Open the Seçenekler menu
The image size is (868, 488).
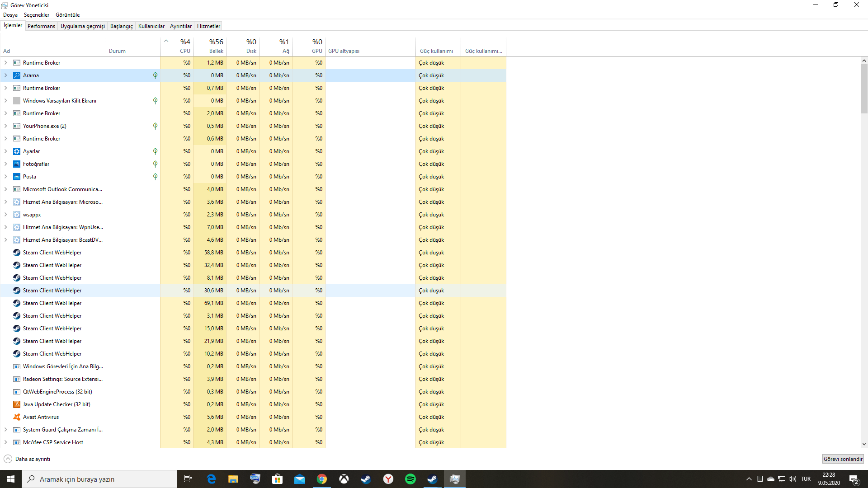pos(36,15)
